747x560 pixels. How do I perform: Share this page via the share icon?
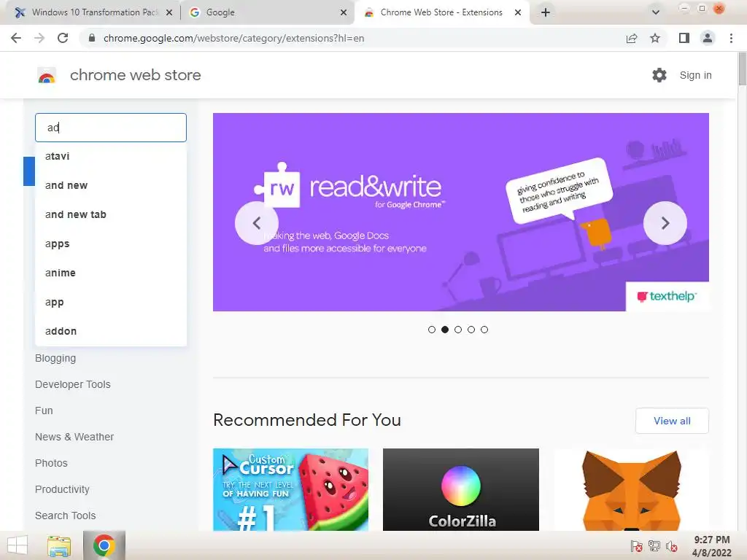(x=632, y=38)
